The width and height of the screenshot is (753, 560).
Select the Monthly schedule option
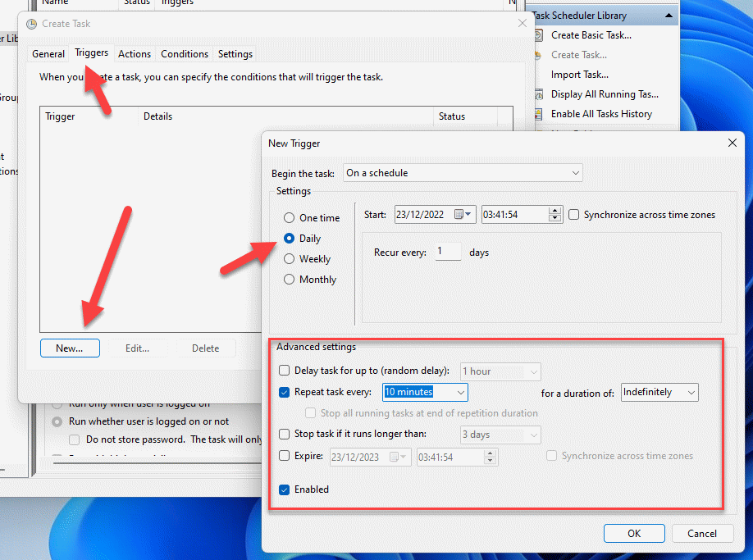click(289, 280)
